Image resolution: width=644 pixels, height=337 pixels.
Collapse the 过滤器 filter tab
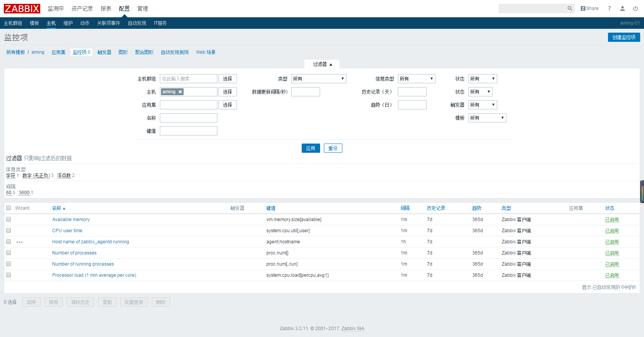(x=322, y=64)
